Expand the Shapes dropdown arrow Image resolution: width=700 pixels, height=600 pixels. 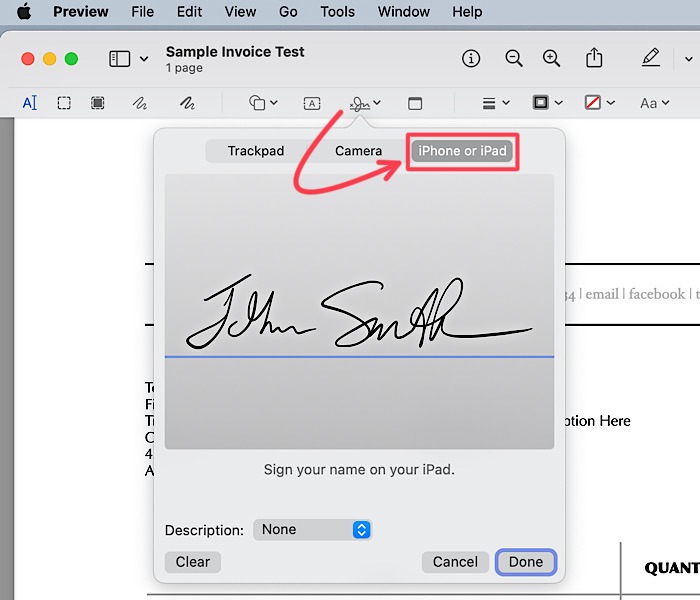[274, 103]
